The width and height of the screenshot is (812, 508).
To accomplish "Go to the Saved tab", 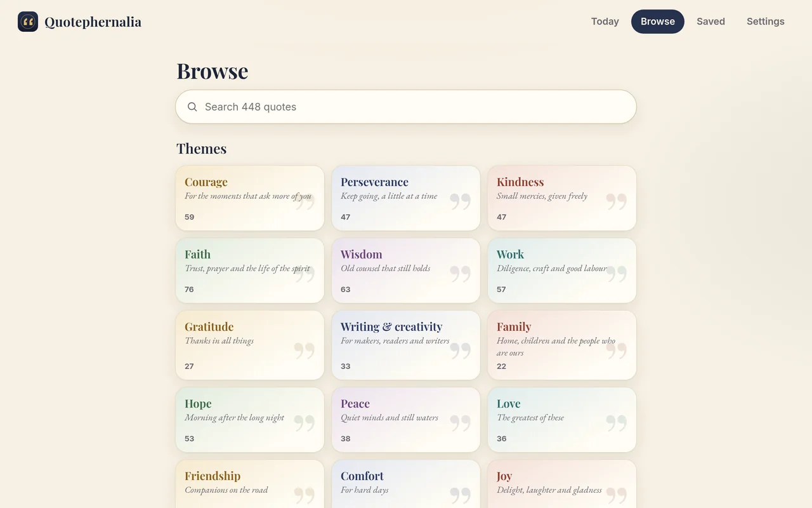I will [710, 22].
